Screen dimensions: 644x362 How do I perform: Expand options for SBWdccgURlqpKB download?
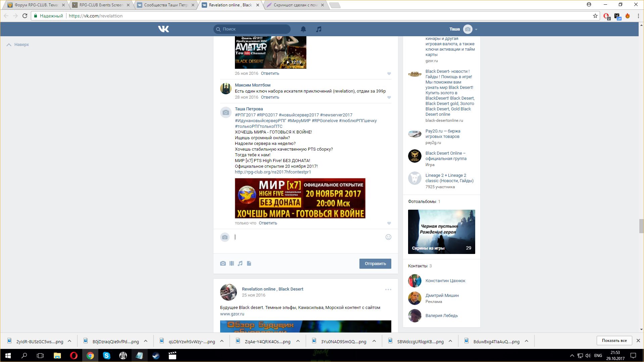click(450, 341)
